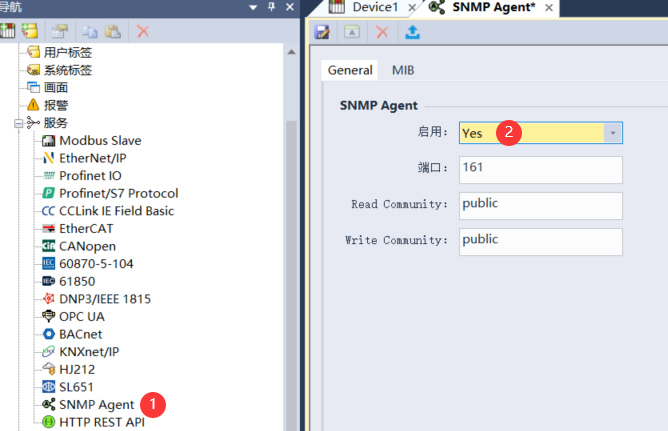Open KNXnet/IP service
This screenshot has height=431, width=668.
coord(89,352)
